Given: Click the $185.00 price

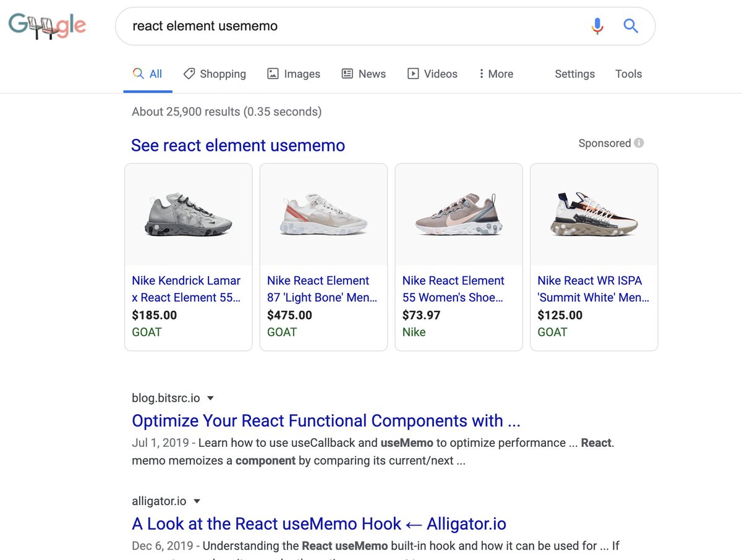Looking at the screenshot, I should point(155,315).
